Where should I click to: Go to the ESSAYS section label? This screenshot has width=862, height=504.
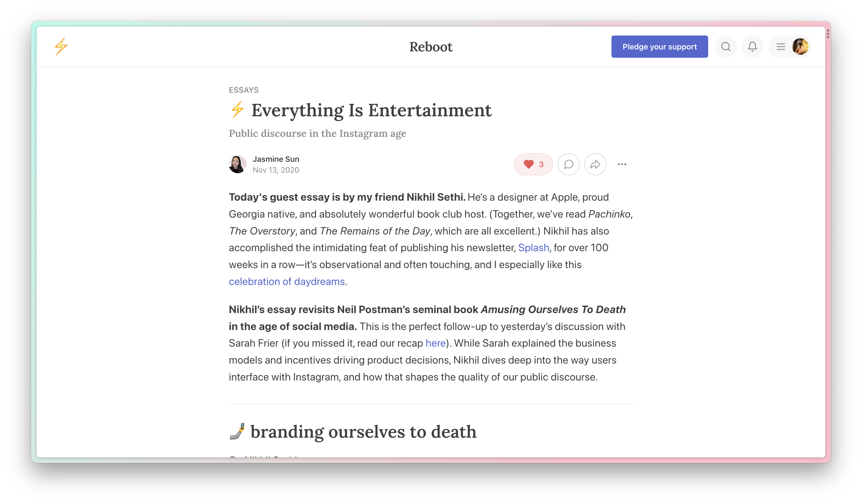[x=244, y=90]
